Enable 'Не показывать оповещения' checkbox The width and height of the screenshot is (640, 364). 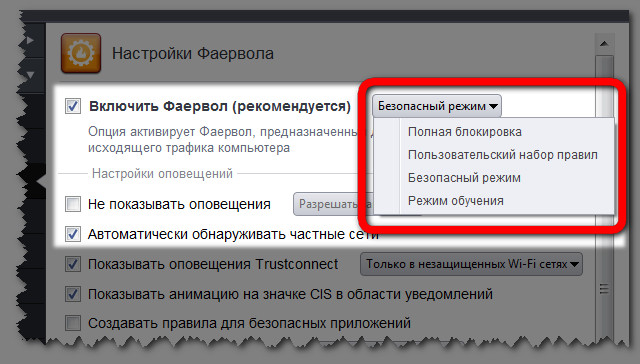tap(73, 204)
